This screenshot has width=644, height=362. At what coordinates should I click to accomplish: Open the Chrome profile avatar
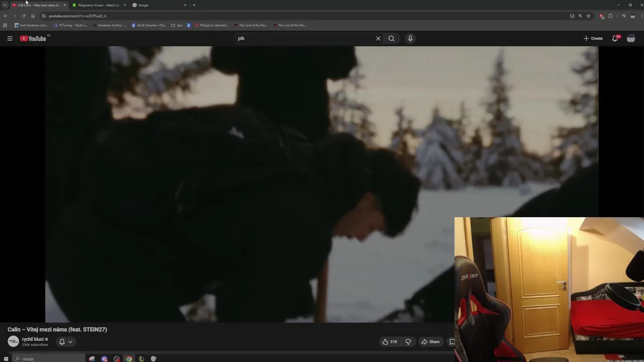[632, 16]
